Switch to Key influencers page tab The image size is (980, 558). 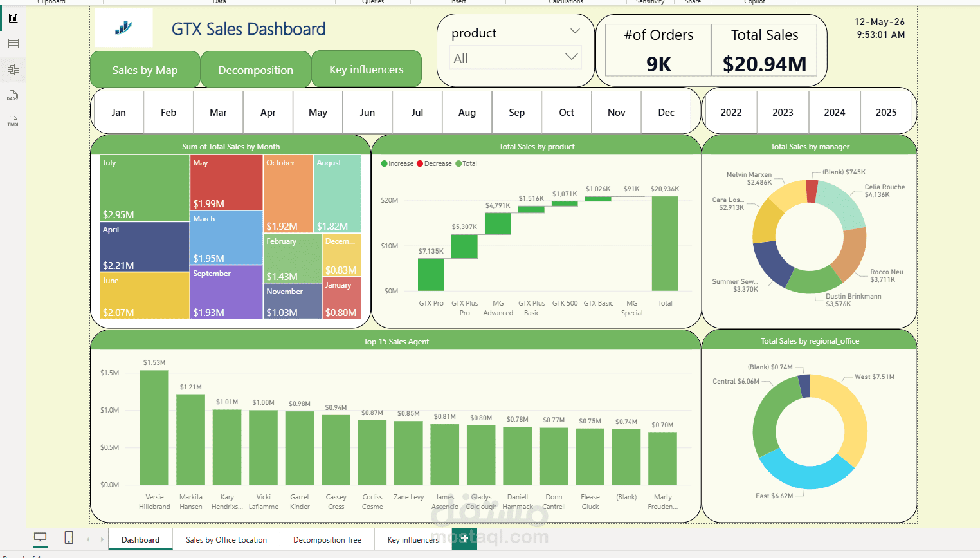413,539
